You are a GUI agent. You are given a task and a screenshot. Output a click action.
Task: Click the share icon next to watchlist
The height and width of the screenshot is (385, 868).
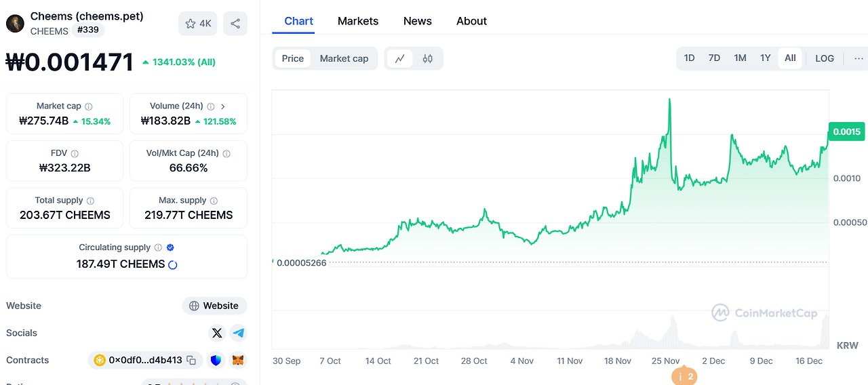tap(235, 24)
